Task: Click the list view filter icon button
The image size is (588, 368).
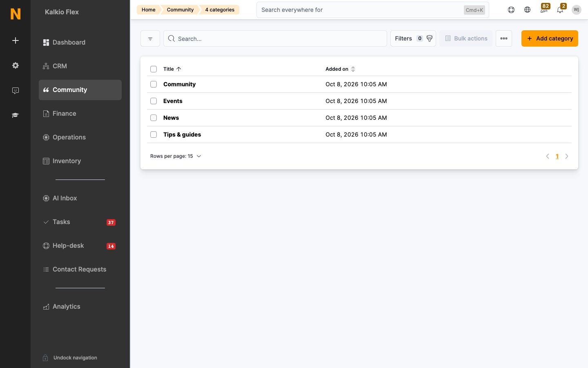Action: pyautogui.click(x=150, y=38)
